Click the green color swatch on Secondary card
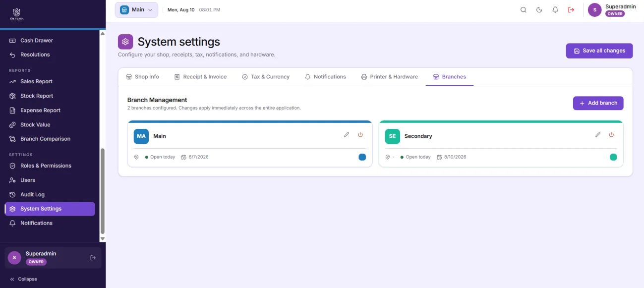The image size is (644, 288). point(613,157)
